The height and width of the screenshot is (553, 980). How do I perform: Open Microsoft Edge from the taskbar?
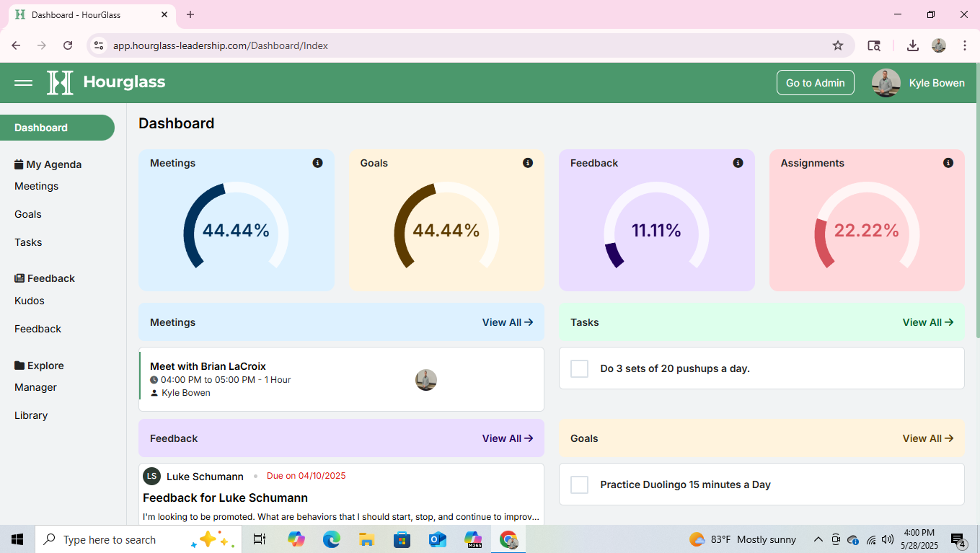pyautogui.click(x=332, y=539)
